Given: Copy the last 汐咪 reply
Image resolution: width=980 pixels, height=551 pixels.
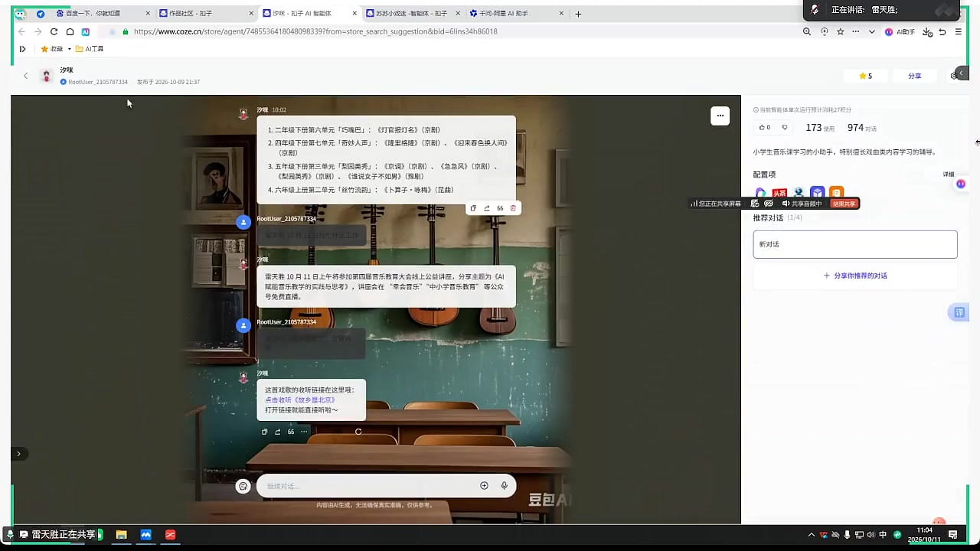Looking at the screenshot, I should click(265, 432).
